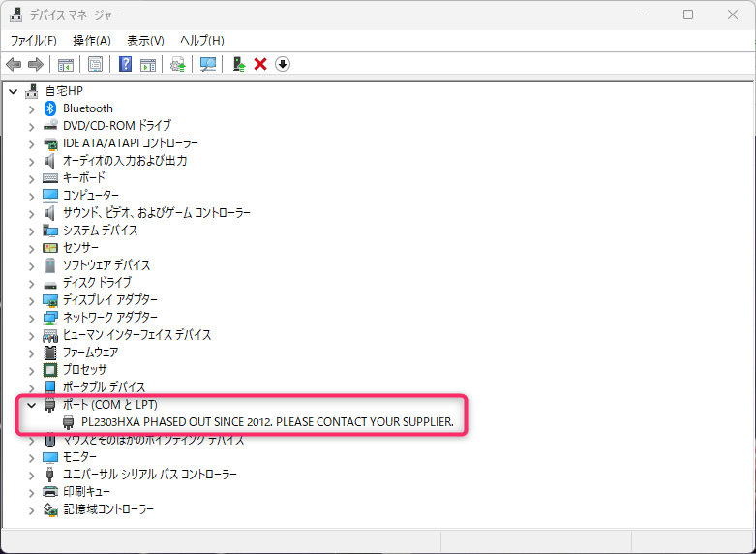Open the ファイル(F) menu
This screenshot has width=756, height=554.
[x=33, y=41]
